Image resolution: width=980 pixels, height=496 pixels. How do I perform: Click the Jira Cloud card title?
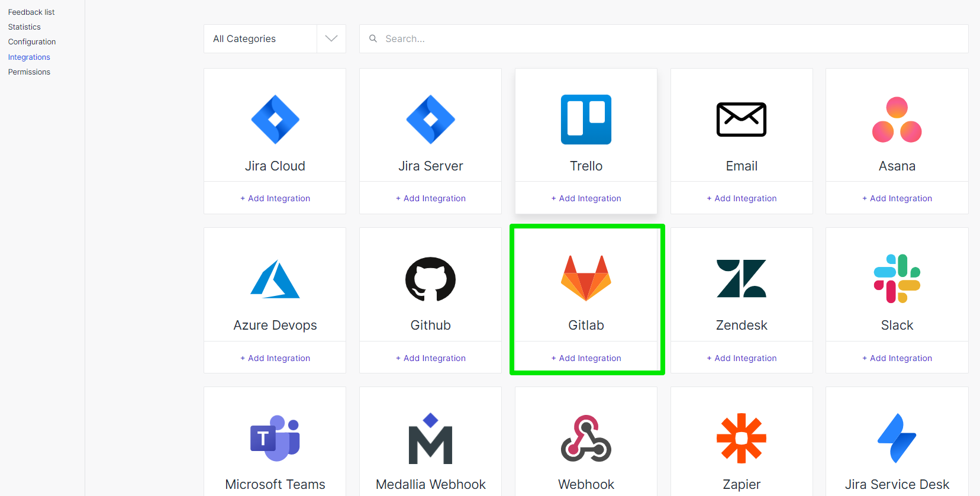(275, 166)
